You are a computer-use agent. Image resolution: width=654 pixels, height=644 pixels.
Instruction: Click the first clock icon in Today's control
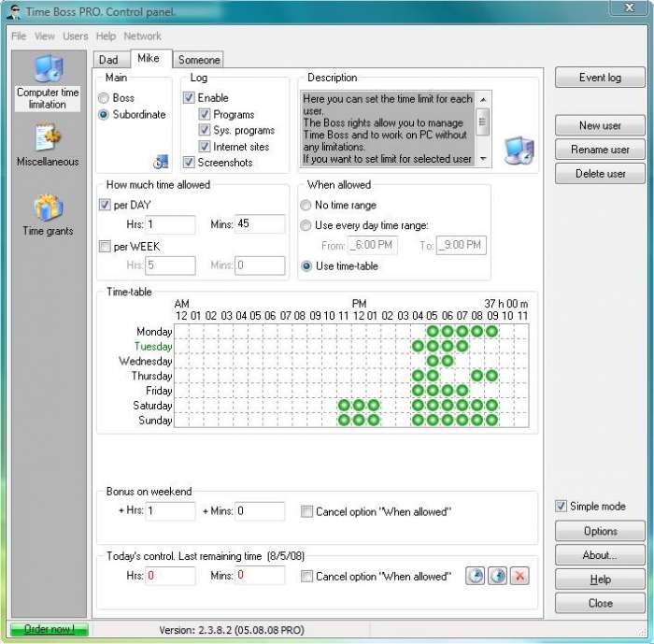(x=475, y=576)
